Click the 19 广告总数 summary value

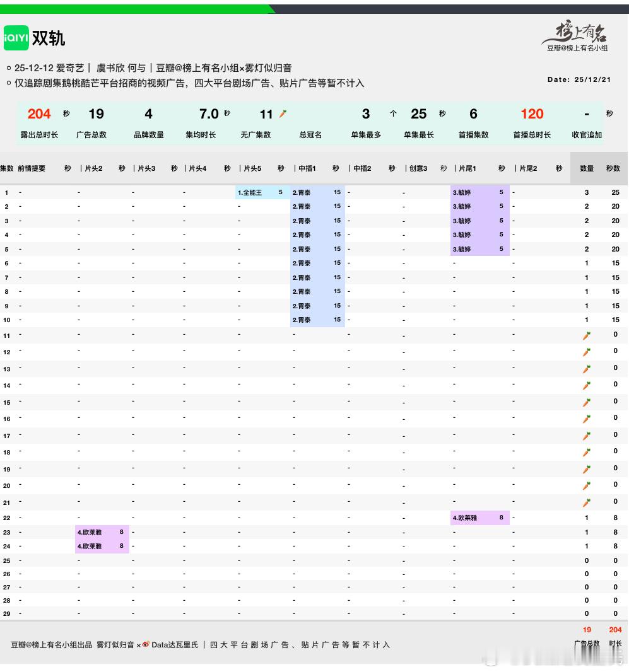pyautogui.click(x=96, y=113)
